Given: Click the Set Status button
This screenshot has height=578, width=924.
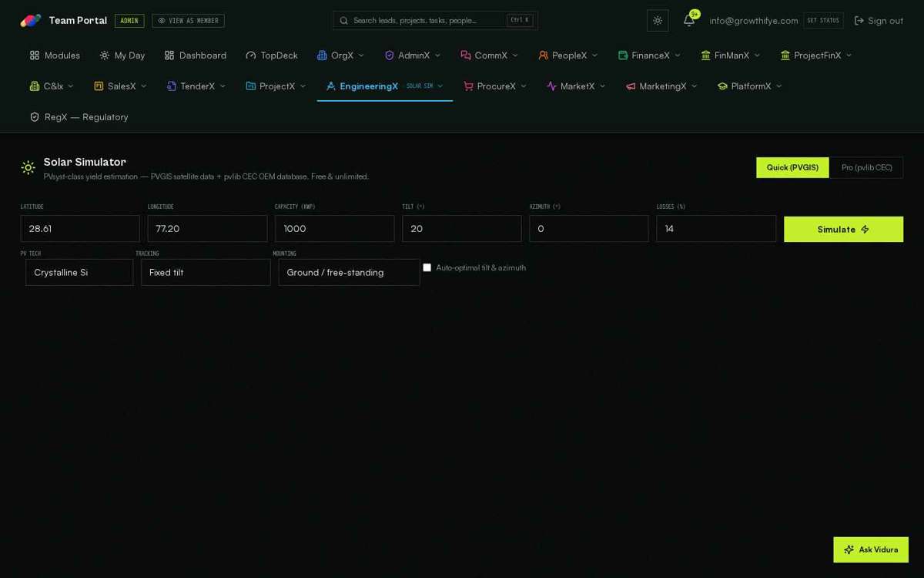Looking at the screenshot, I should [x=823, y=21].
